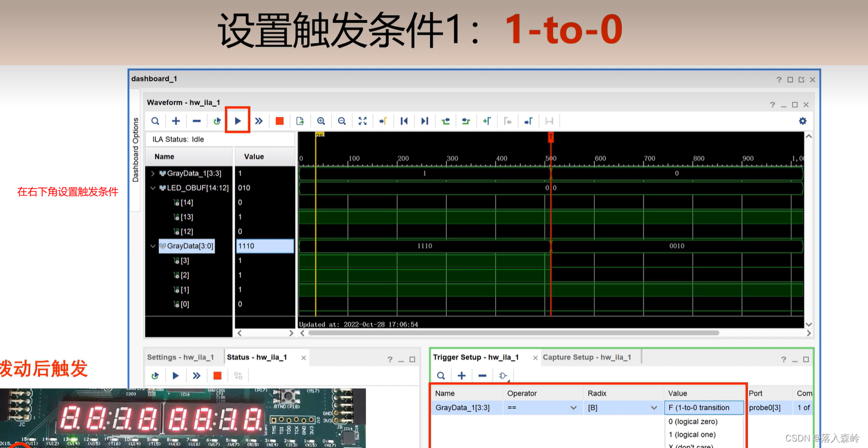Image resolution: width=868 pixels, height=448 pixels.
Task: Click probe0[3] Port cell
Action: coord(765,408)
